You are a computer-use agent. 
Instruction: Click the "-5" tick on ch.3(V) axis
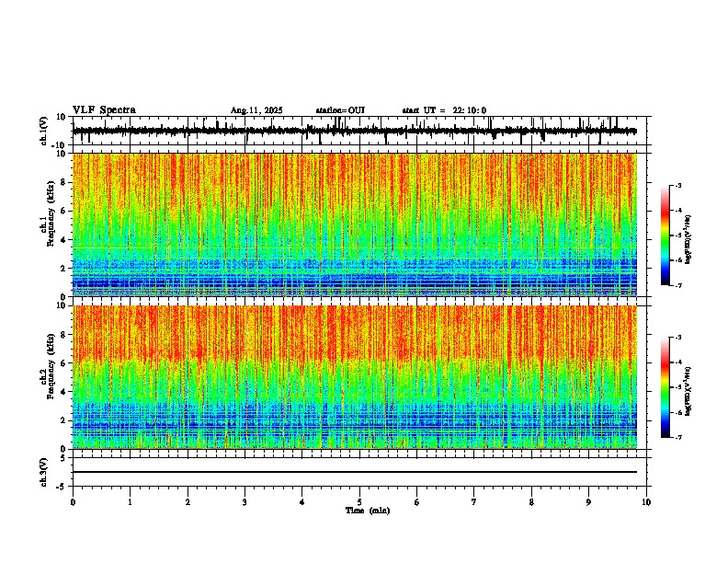[62, 487]
